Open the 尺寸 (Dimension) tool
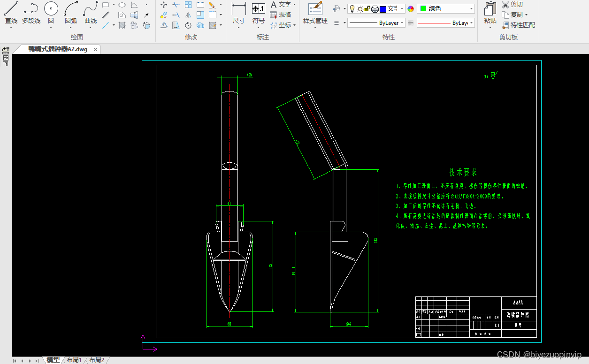589x364 pixels. [238, 13]
